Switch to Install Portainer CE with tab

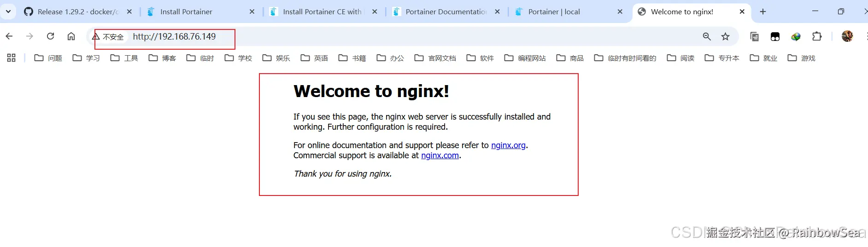coord(323,11)
